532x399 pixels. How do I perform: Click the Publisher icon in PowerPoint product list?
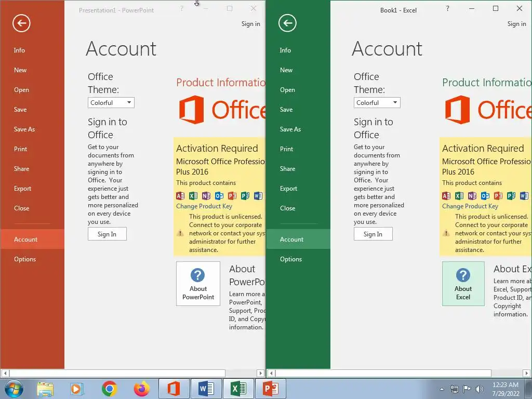pos(245,196)
